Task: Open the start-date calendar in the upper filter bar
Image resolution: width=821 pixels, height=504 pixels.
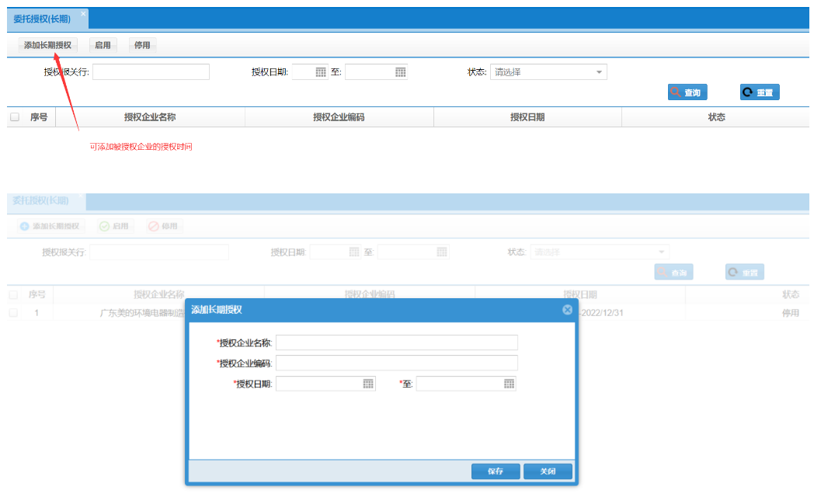Action: (x=321, y=72)
